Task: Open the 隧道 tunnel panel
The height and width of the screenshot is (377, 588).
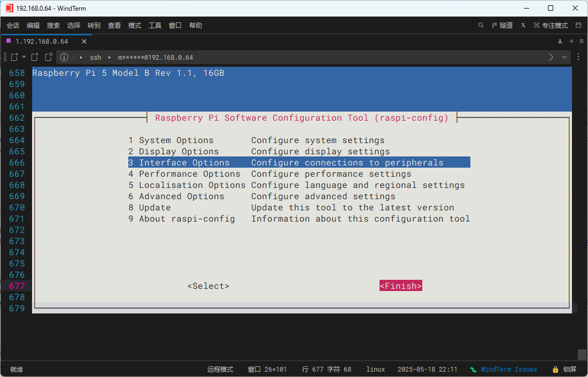Action: (502, 25)
